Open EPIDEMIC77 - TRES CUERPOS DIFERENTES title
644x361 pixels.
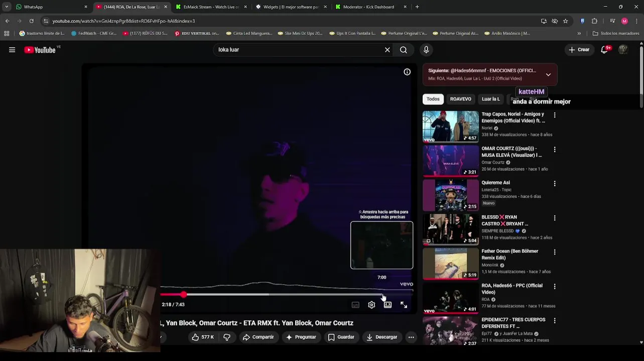click(x=513, y=323)
